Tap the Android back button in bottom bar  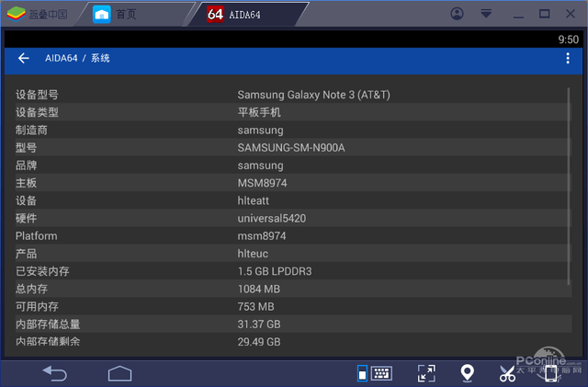55,373
